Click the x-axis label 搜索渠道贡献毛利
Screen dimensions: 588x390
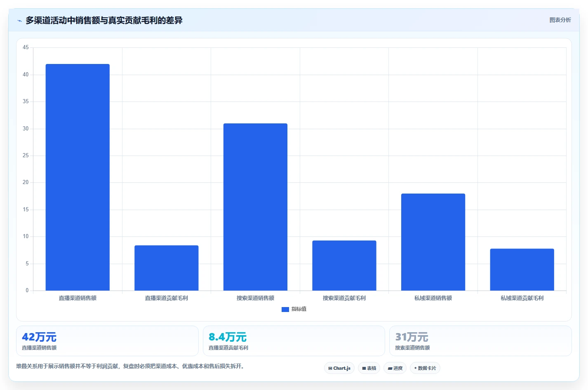coord(344,298)
